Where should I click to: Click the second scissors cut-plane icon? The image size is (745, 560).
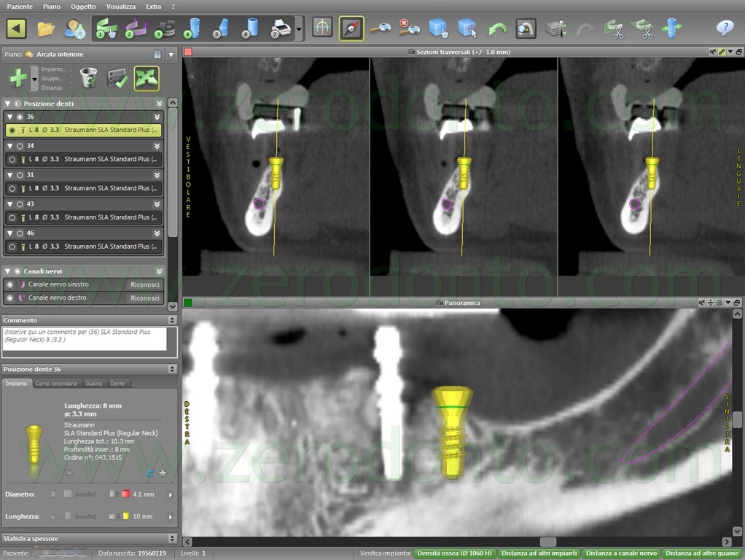pos(642,29)
